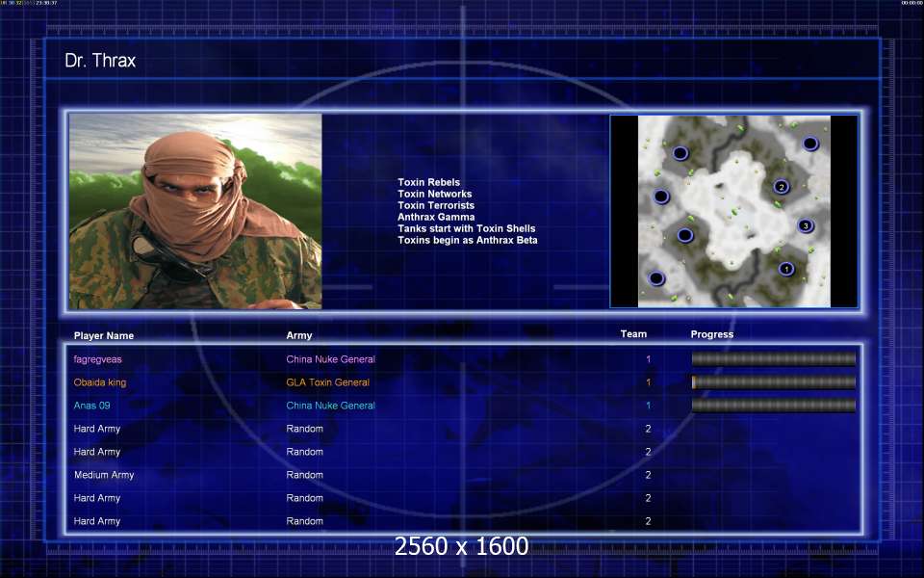
Task: Click Medium Army's Random army entry
Action: (305, 475)
